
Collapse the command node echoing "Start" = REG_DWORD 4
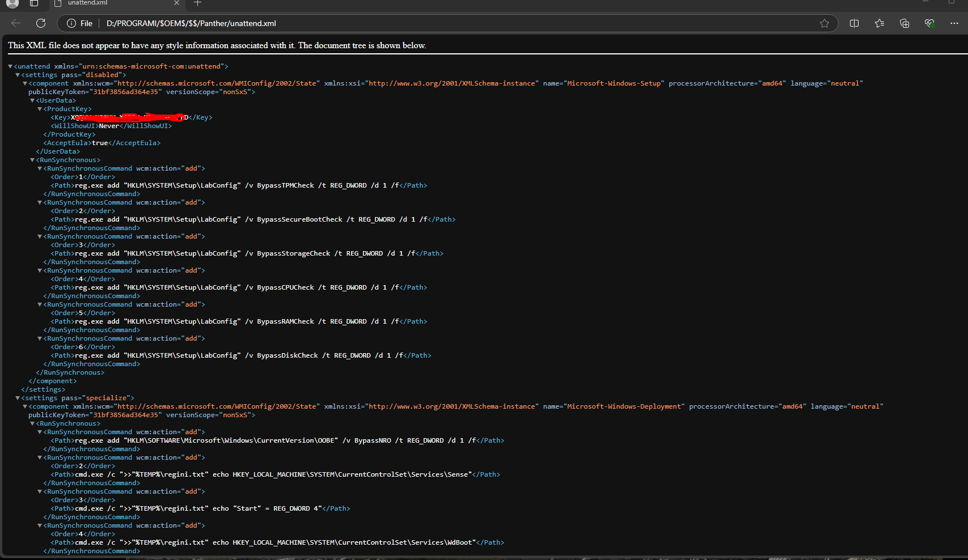click(x=40, y=491)
